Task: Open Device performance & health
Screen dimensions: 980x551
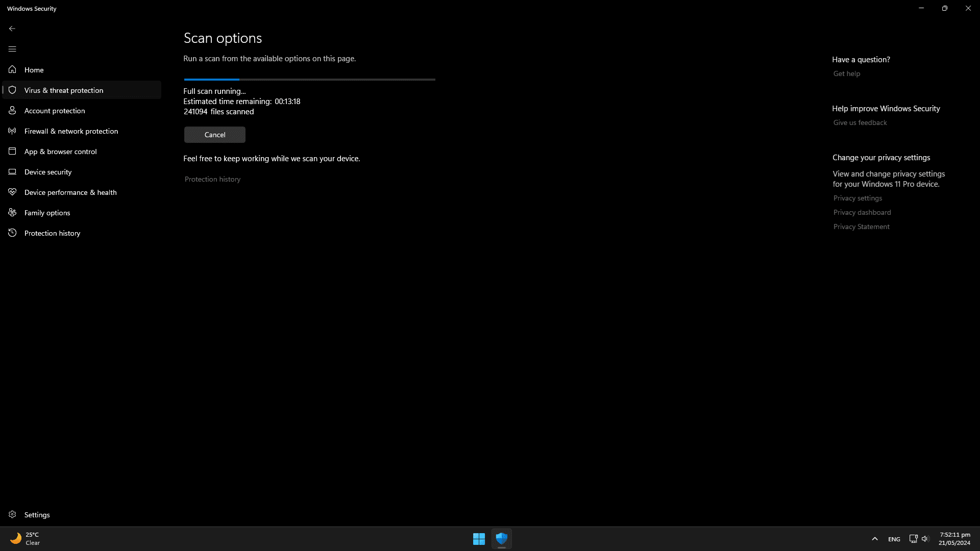Action: (x=82, y=192)
